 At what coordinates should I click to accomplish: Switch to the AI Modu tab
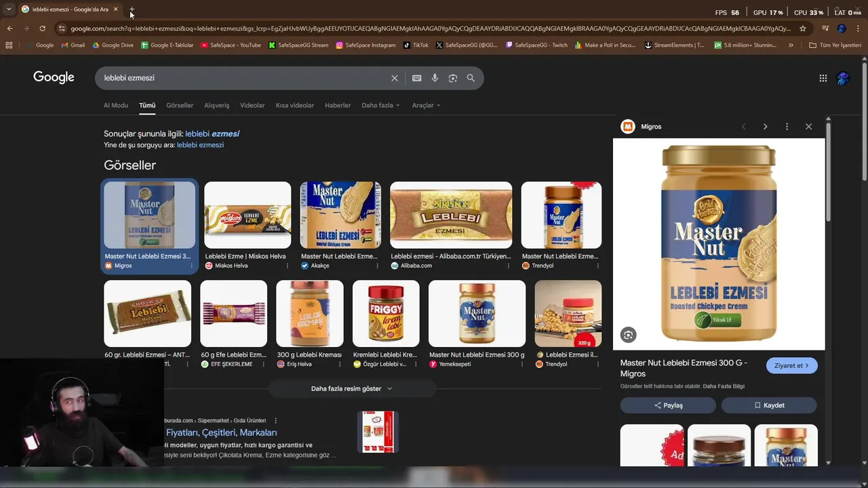tap(116, 105)
